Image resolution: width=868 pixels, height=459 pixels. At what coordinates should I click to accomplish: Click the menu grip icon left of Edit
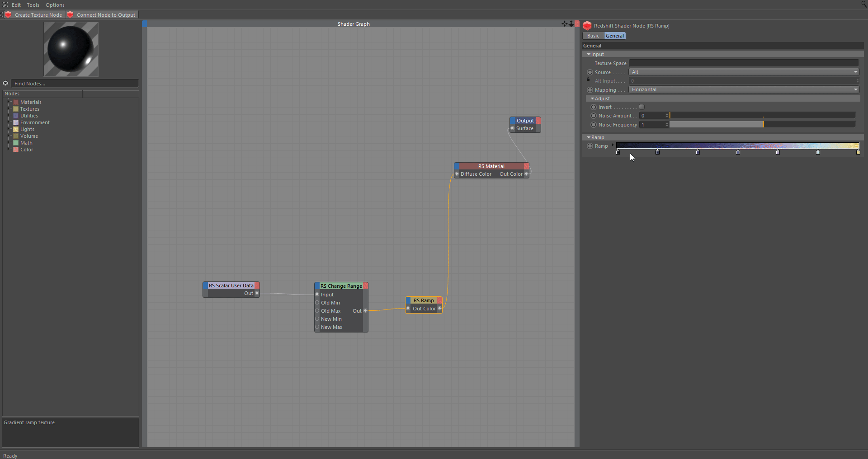(5, 5)
